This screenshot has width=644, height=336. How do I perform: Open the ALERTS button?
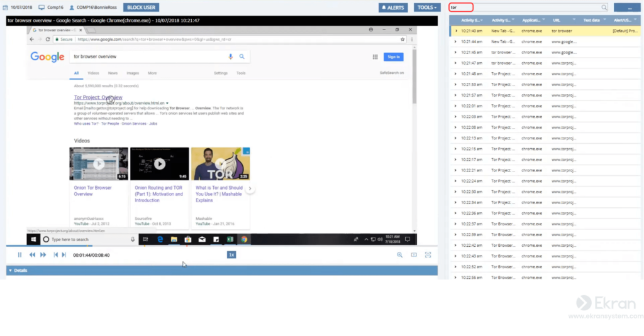(x=393, y=8)
